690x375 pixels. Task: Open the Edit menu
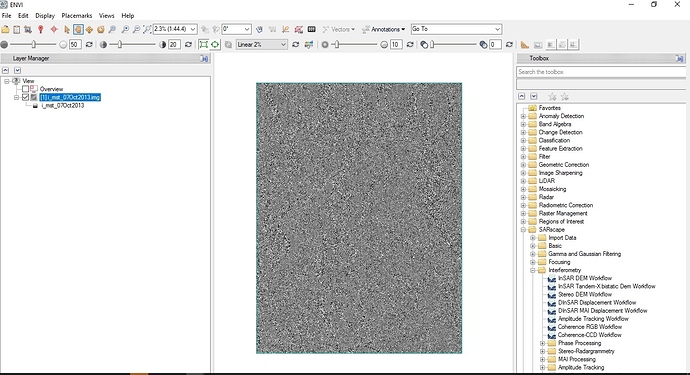coord(23,15)
